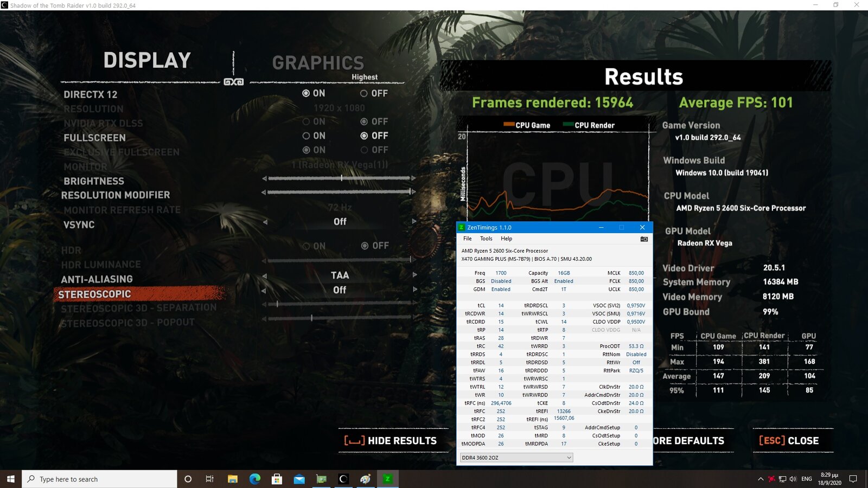Open ZenTimings Tools menu
868x488 pixels.
(486, 239)
